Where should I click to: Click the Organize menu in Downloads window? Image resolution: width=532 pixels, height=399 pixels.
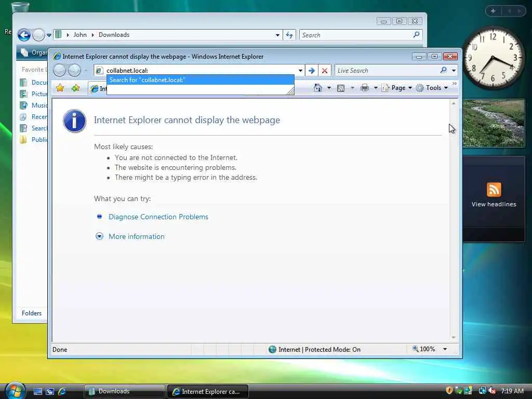[x=33, y=52]
